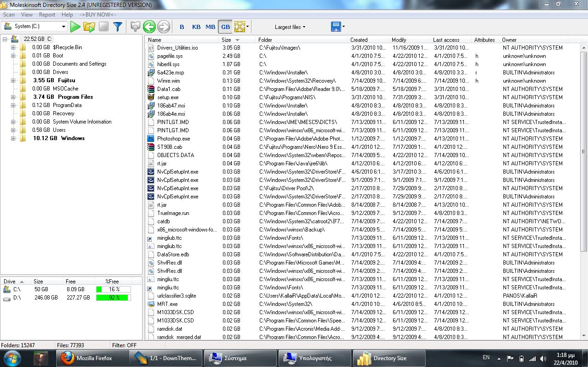The image size is (588, 367).
Task: Click the save floppy disk icon
Action: pos(336,27)
